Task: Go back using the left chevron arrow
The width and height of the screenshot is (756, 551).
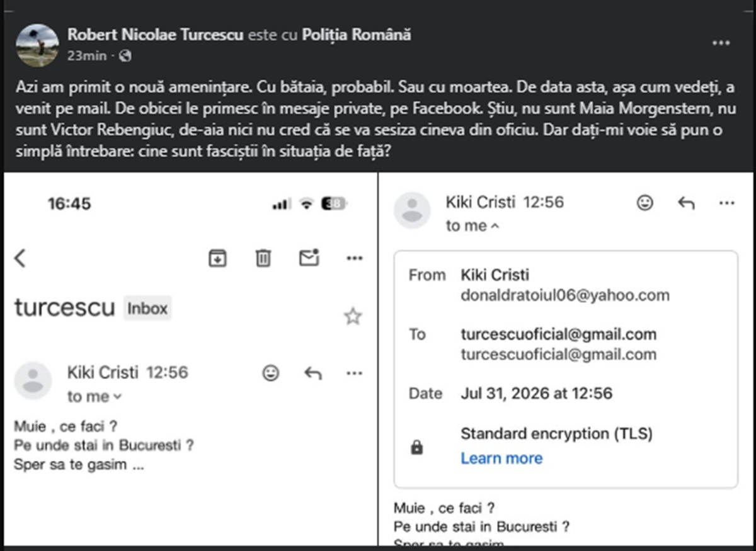Action: pyautogui.click(x=20, y=258)
